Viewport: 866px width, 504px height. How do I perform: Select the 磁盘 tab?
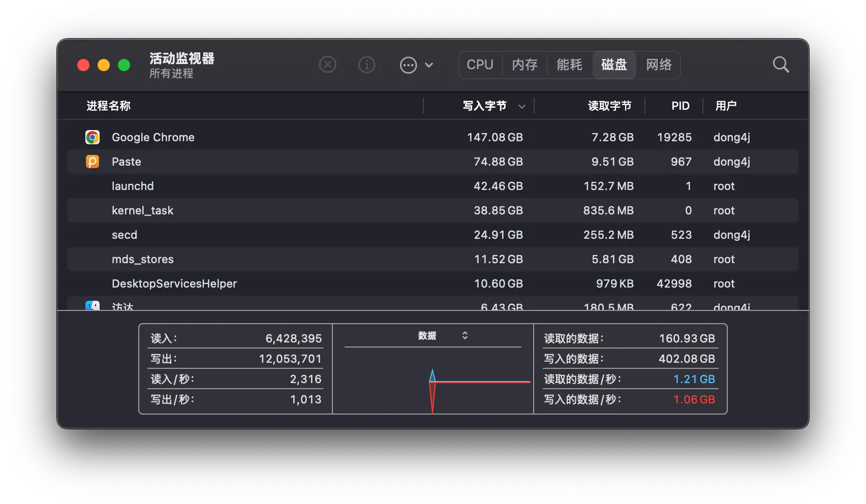tap(614, 65)
